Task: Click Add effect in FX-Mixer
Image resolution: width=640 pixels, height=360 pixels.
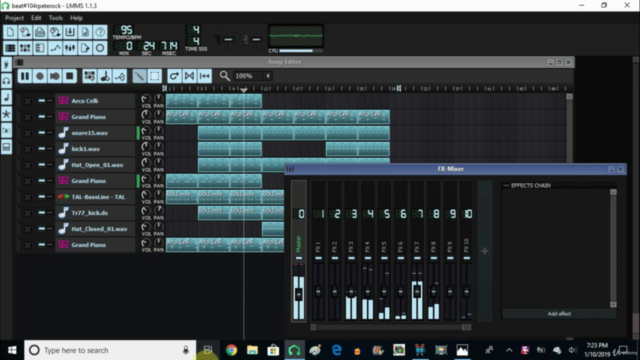Action: (559, 314)
